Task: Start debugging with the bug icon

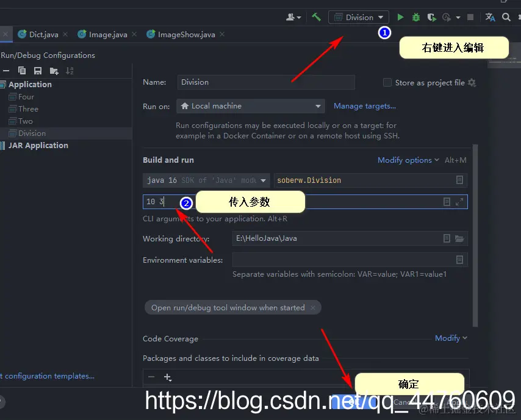Action: 415,17
